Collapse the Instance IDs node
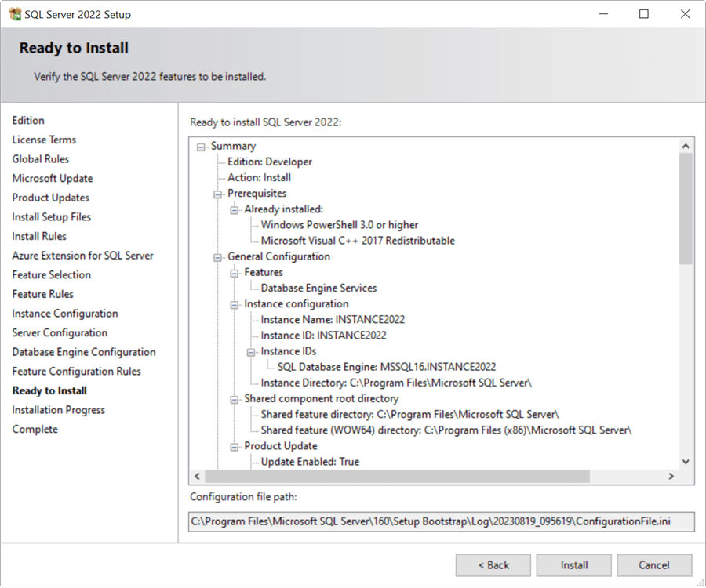The height and width of the screenshot is (588, 706). coord(249,350)
